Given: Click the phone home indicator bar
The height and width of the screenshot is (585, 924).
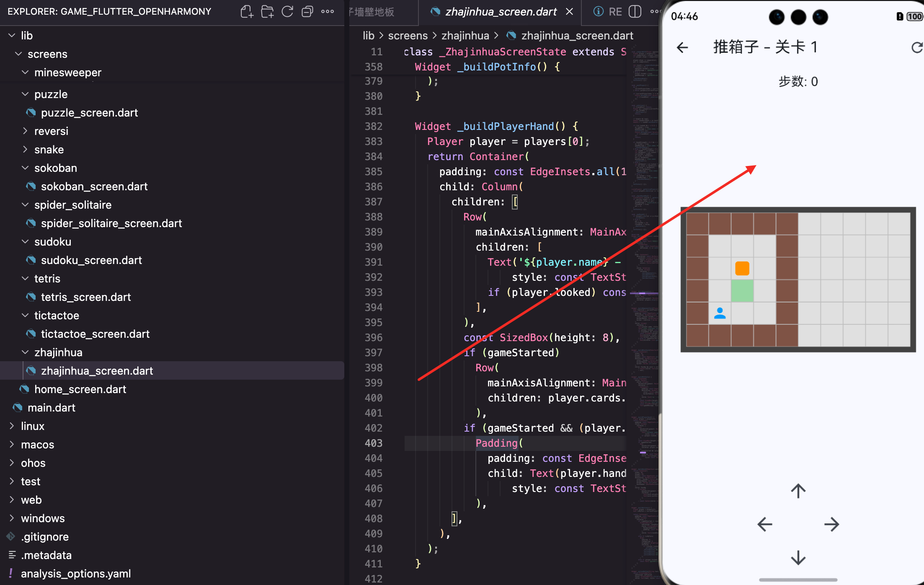Looking at the screenshot, I should pos(798,580).
